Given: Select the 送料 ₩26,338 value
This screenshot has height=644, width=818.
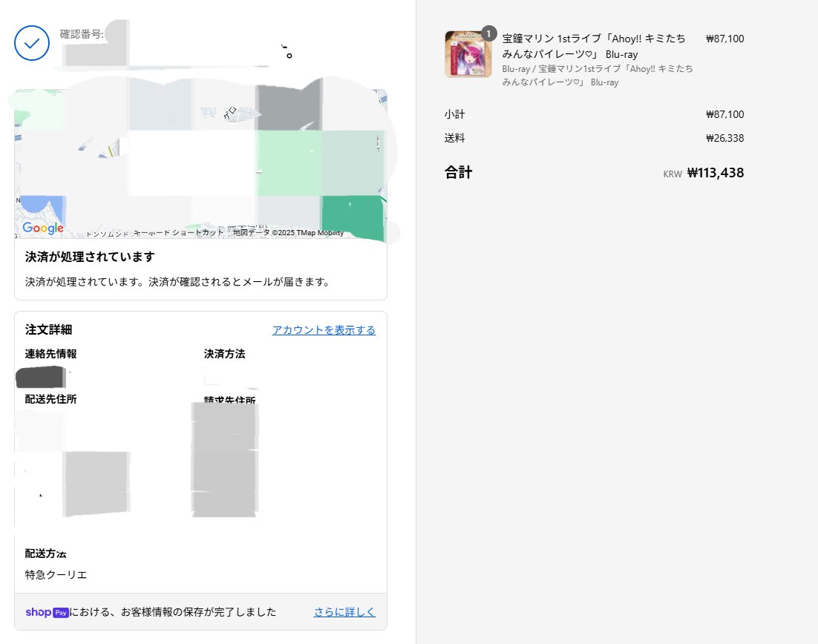Looking at the screenshot, I should pyautogui.click(x=724, y=138).
